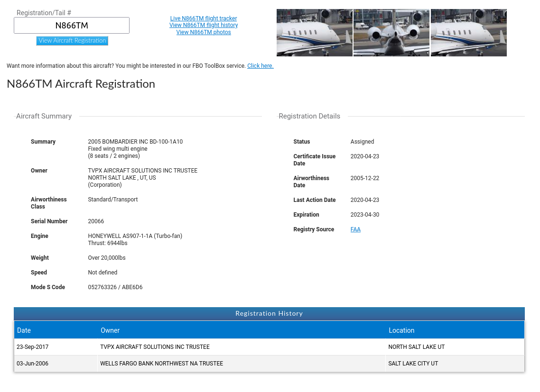Click the Aircraft Summary section heading
540x392 pixels.
[44, 116]
